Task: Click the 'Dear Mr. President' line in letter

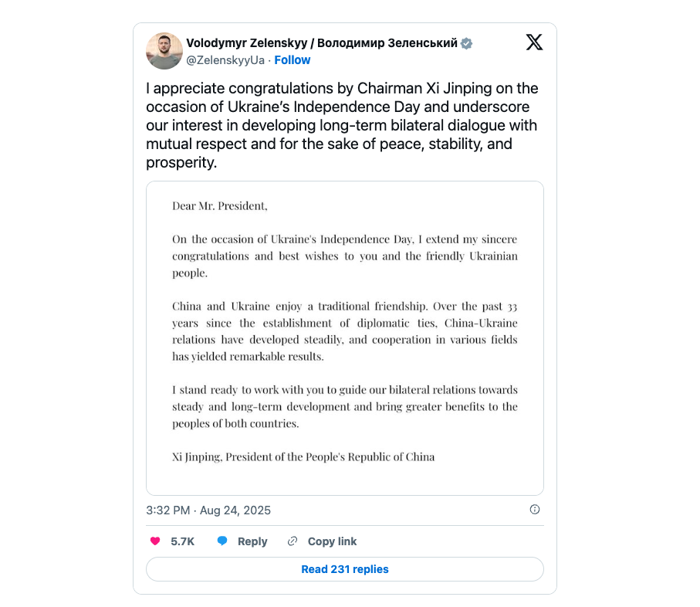Action: [x=220, y=206]
